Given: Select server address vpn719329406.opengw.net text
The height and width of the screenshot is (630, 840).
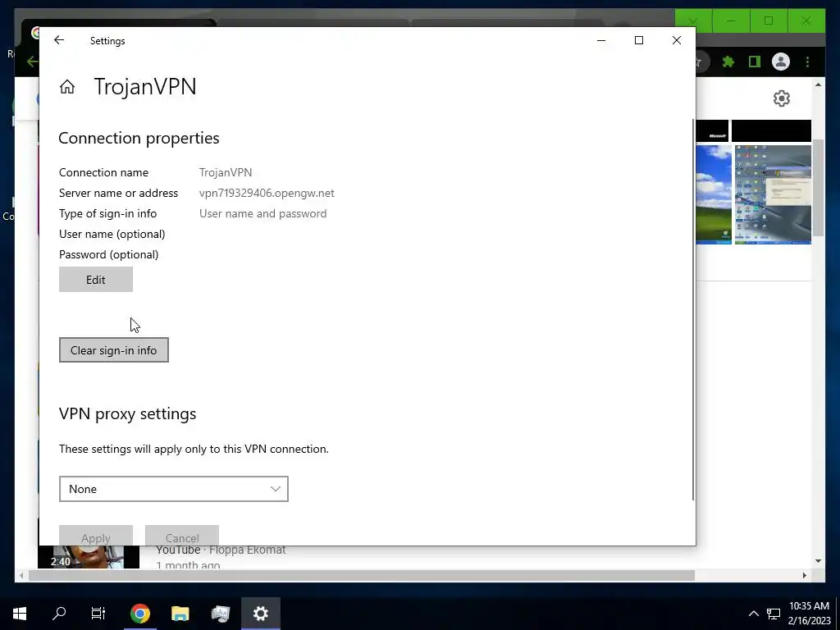Looking at the screenshot, I should click(267, 193).
